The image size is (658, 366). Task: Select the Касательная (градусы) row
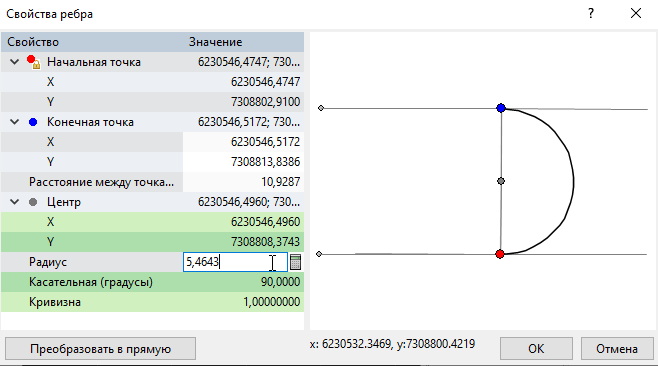click(x=152, y=282)
